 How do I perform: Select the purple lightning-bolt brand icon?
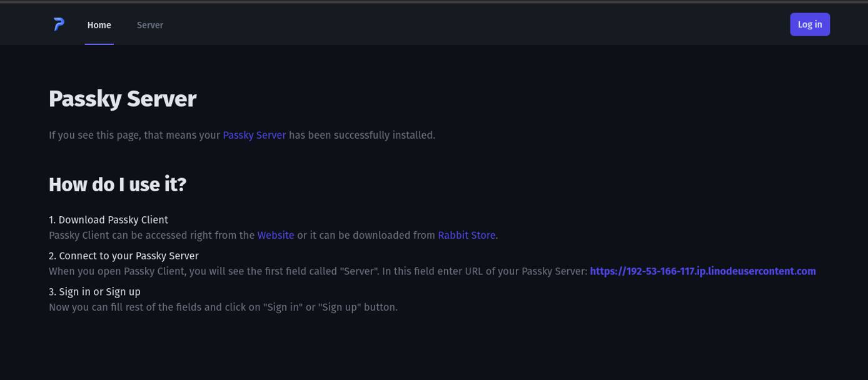tap(58, 24)
